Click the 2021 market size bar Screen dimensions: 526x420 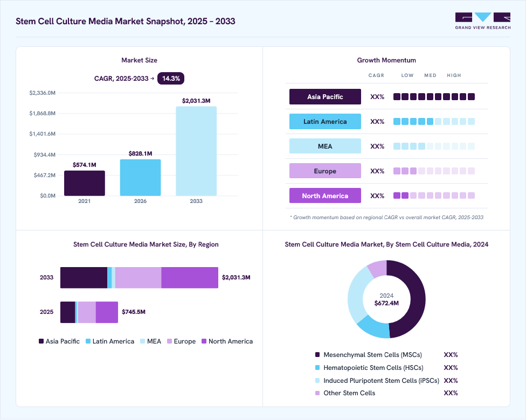[85, 183]
